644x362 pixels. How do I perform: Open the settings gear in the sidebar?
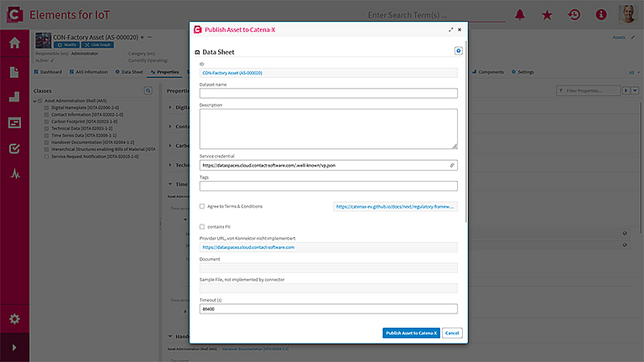coord(14,319)
